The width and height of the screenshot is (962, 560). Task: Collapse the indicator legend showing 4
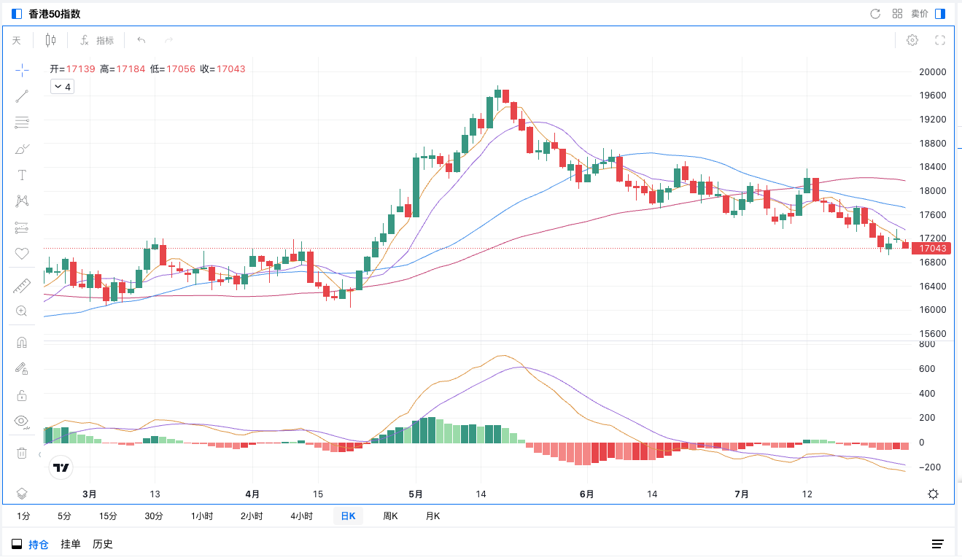click(x=62, y=87)
